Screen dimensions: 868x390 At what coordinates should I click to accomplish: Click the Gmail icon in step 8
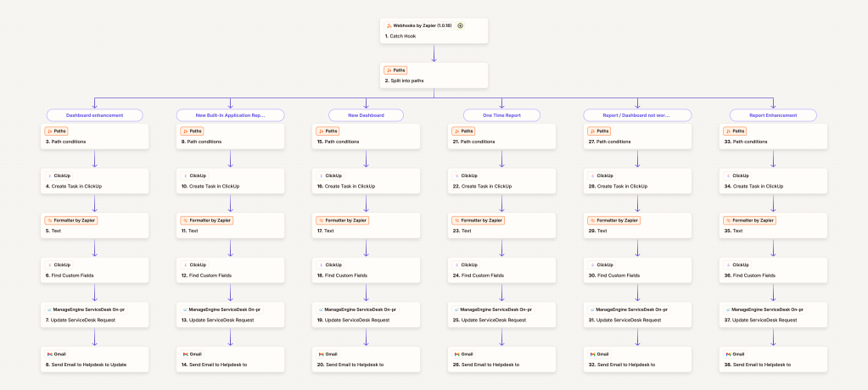pyautogui.click(x=50, y=354)
